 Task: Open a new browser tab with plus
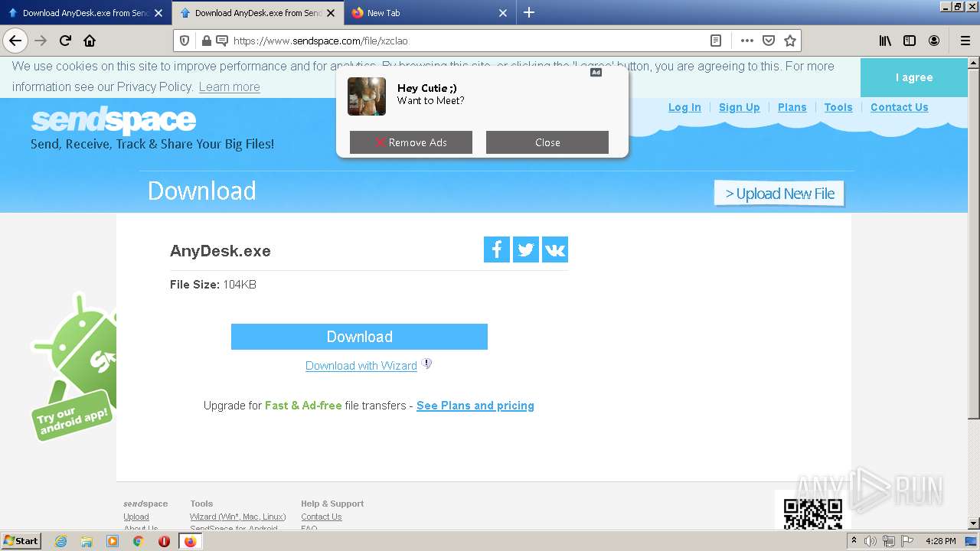point(529,12)
